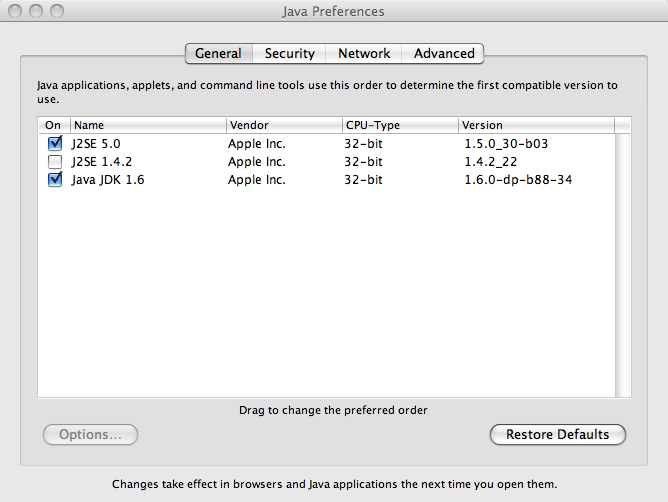Image resolution: width=668 pixels, height=502 pixels.
Task: Click the Options... button
Action: click(x=90, y=435)
